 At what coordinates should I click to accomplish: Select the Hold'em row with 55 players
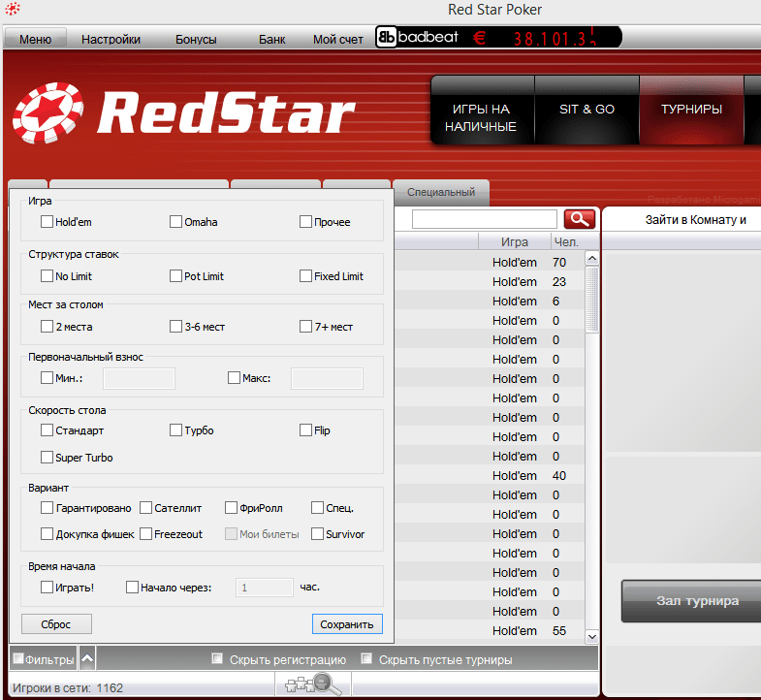(x=490, y=630)
